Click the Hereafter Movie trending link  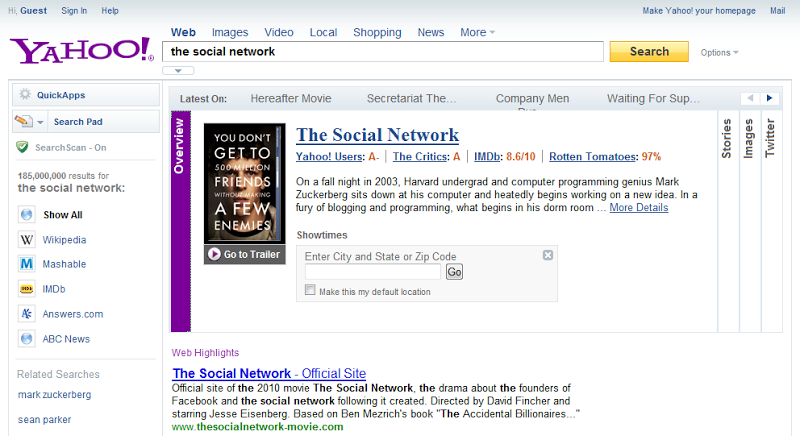(x=291, y=98)
